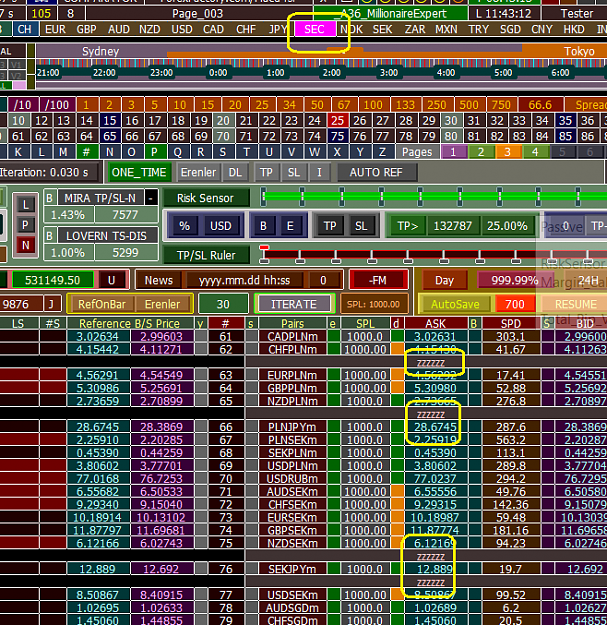Select the GBP currency tab
This screenshot has width=607, height=625.
click(86, 29)
